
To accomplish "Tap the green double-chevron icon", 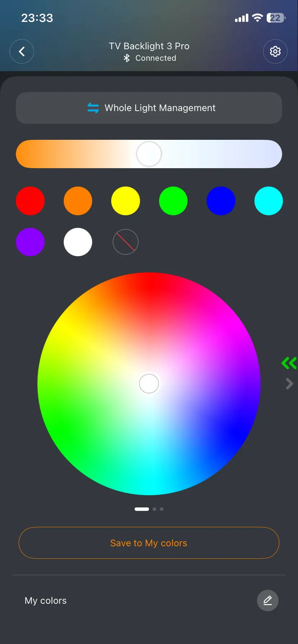I will pos(289,363).
